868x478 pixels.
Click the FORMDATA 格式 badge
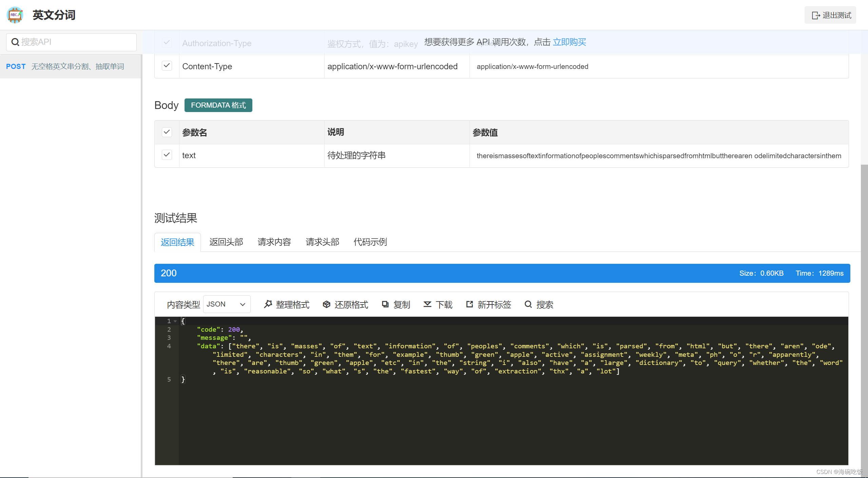(x=218, y=105)
